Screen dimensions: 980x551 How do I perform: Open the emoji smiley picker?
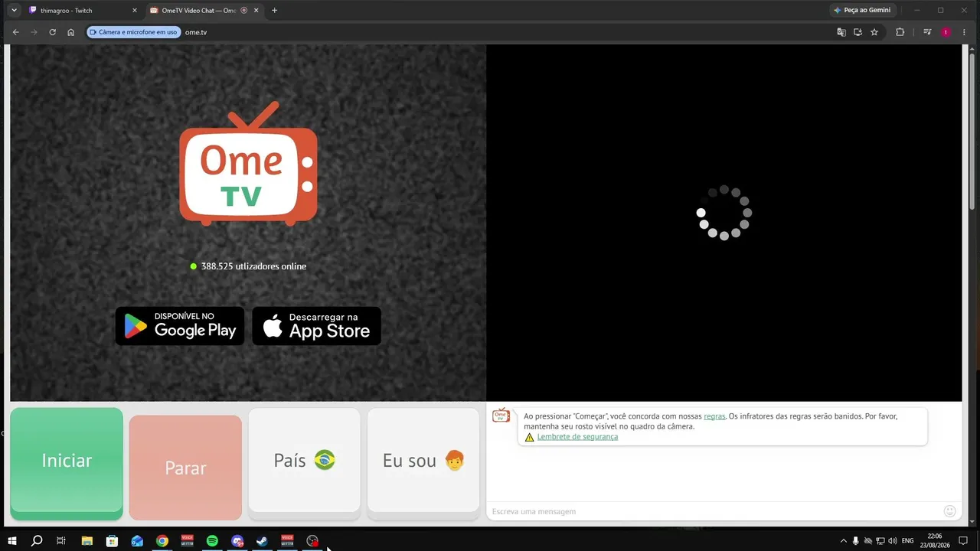[x=950, y=511]
